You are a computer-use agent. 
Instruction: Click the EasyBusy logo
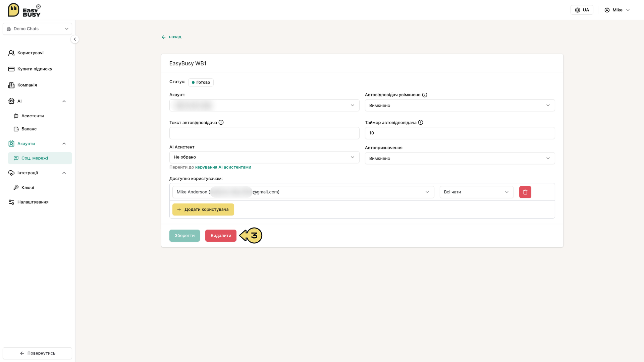pyautogui.click(x=24, y=10)
